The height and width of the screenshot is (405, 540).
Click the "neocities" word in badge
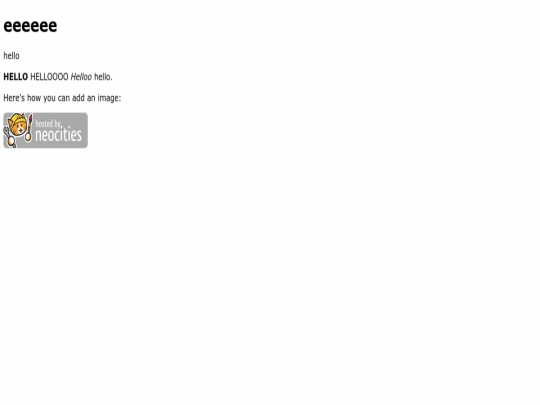coord(59,135)
